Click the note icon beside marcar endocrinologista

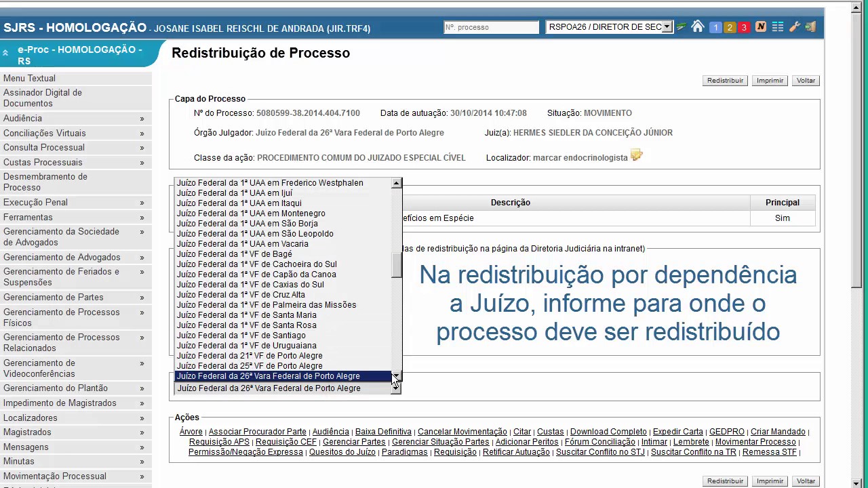click(636, 155)
